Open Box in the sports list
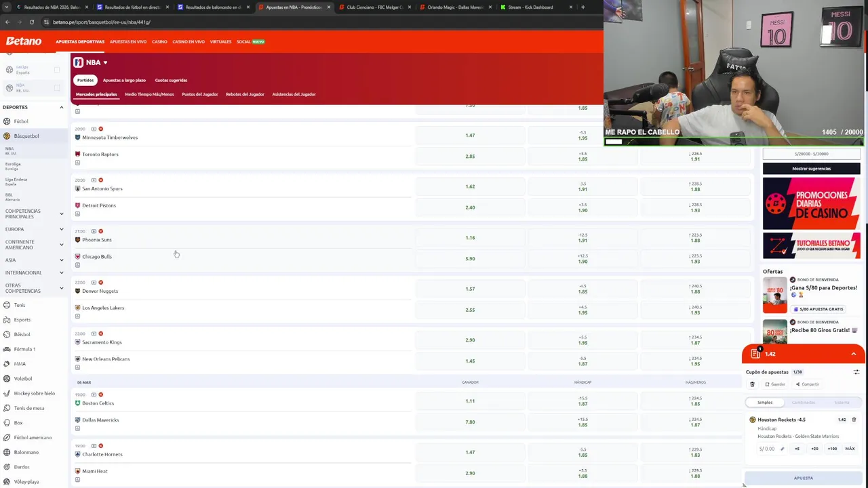The image size is (868, 488). [x=18, y=423]
